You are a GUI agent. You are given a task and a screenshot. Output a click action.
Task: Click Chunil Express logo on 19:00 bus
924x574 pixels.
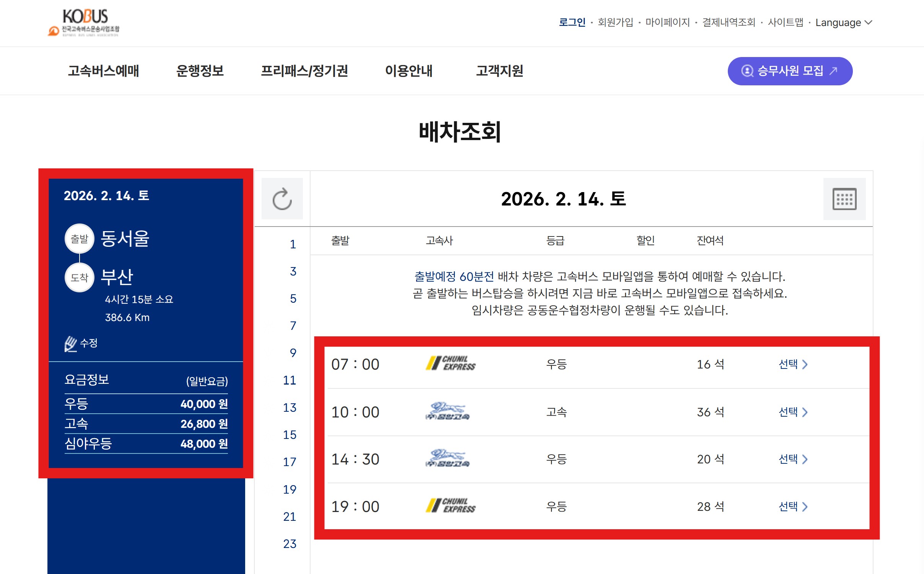(451, 506)
